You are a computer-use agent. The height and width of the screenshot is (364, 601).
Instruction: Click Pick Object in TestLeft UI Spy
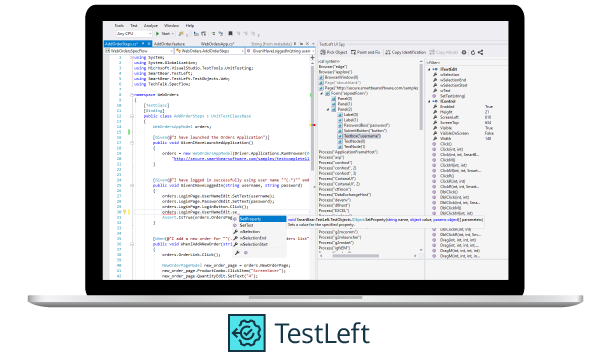[x=334, y=52]
